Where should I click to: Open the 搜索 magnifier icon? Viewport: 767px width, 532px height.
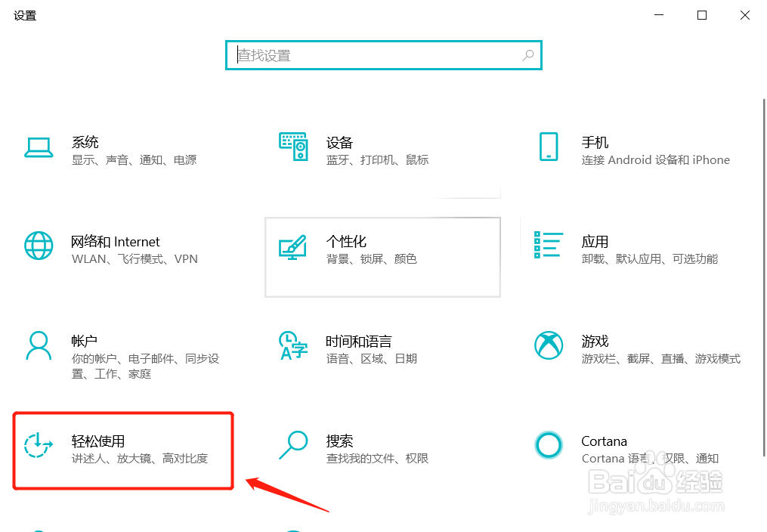tap(293, 445)
